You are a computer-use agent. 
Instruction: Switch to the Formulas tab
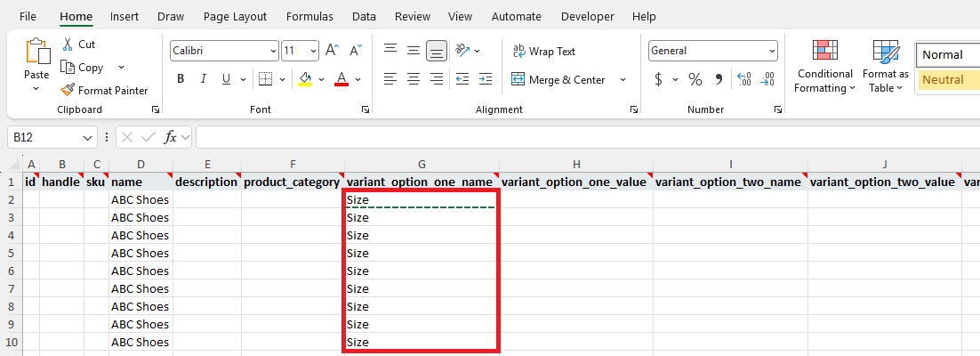(x=309, y=16)
